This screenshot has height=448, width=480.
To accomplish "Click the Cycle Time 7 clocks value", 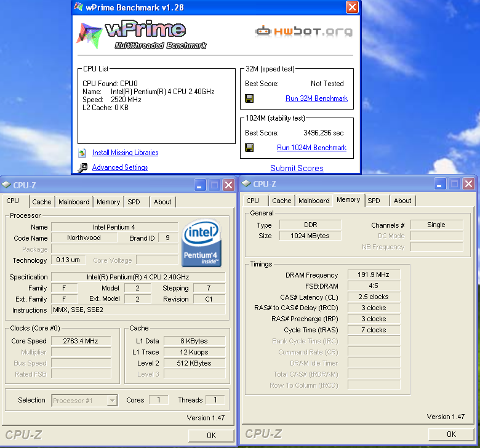I will coord(374,330).
